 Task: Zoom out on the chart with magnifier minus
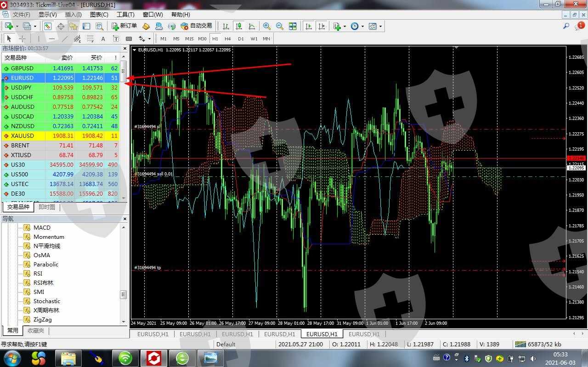279,26
